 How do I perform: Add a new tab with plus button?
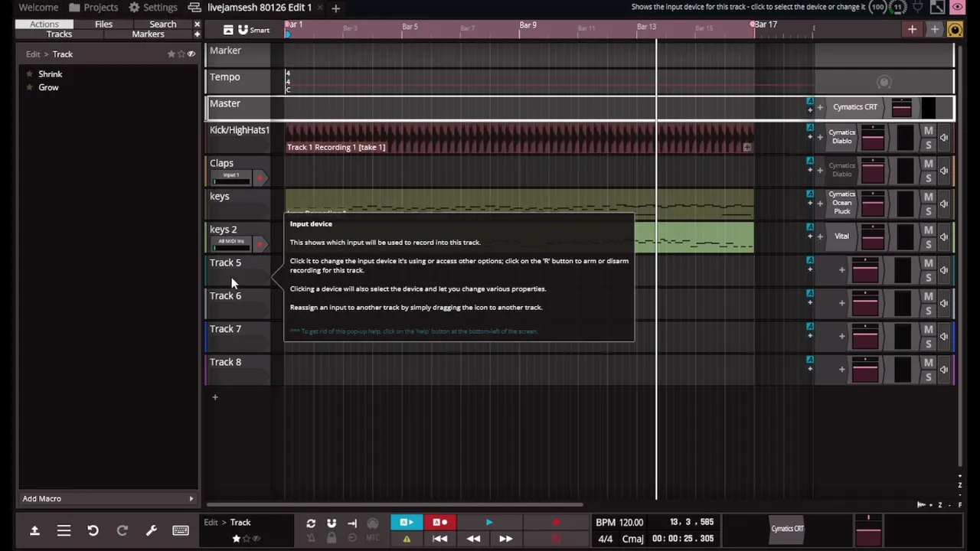335,8
